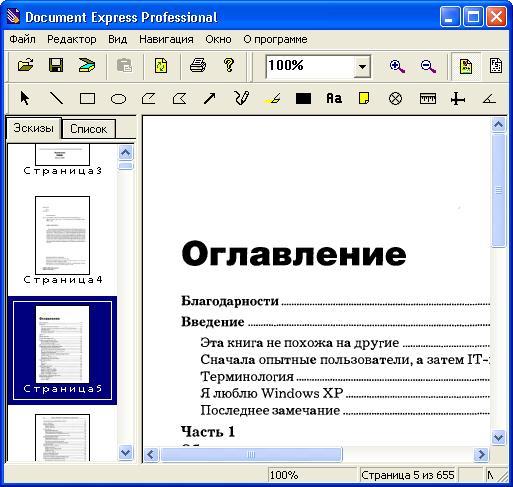
Task: Select the open polyline tool
Action: coord(149,99)
